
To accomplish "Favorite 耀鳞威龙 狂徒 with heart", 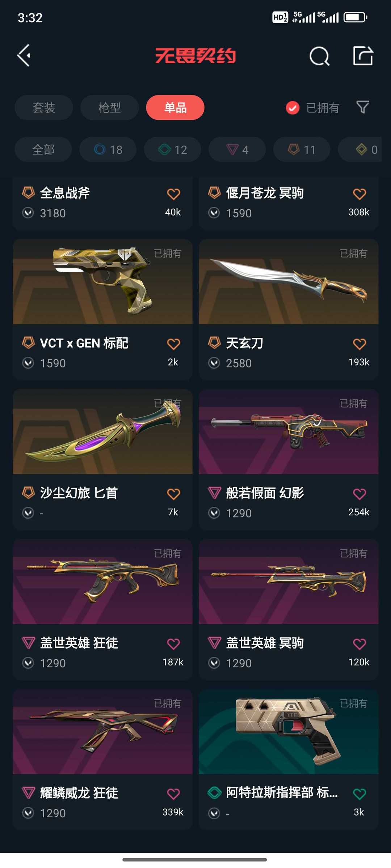I will [173, 794].
